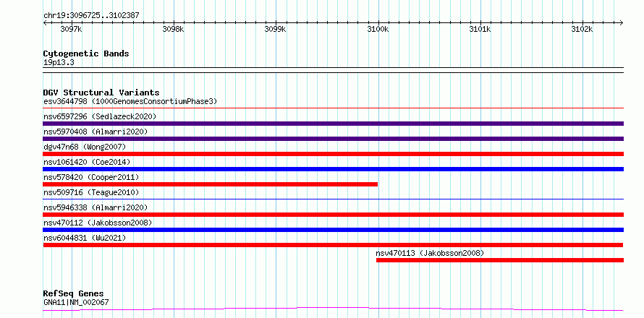This screenshot has width=644, height=318.
Task: Select the esv3644798 thin red line feature
Action: click(x=333, y=108)
